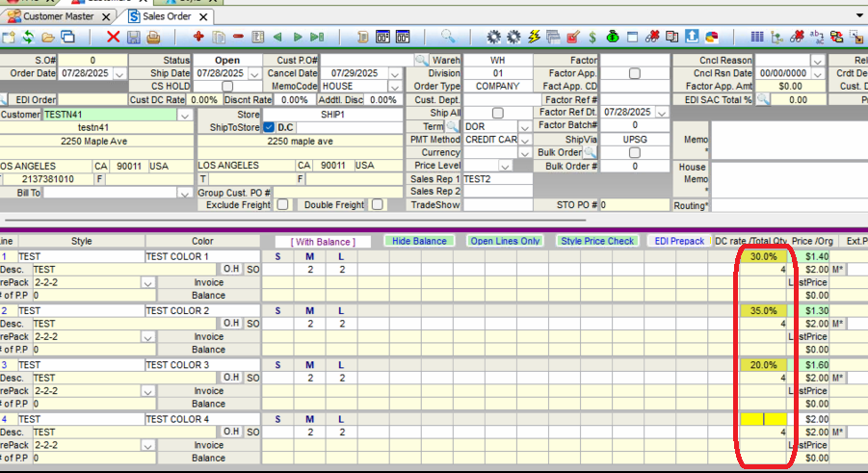This screenshot has height=473, width=868.
Task: Click the red minus remove-line icon
Action: pos(238,38)
